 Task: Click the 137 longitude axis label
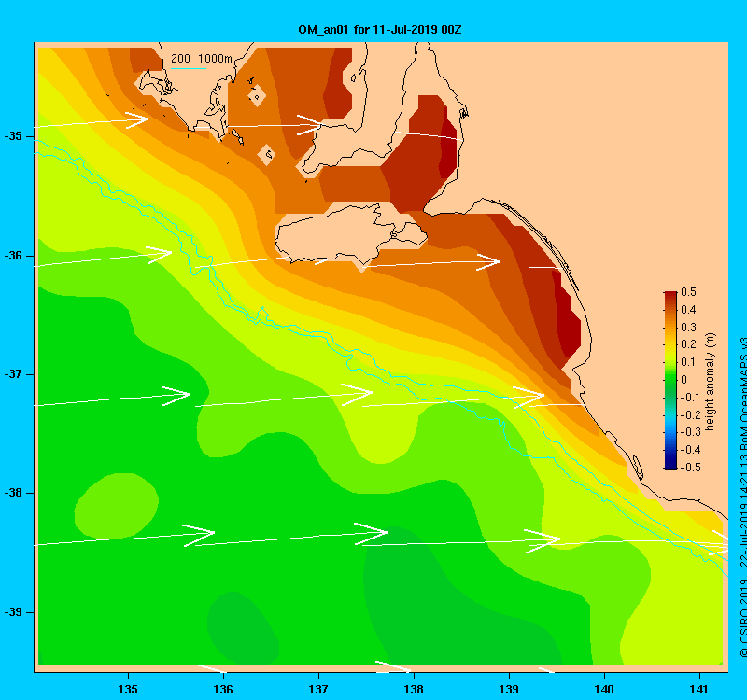click(318, 689)
